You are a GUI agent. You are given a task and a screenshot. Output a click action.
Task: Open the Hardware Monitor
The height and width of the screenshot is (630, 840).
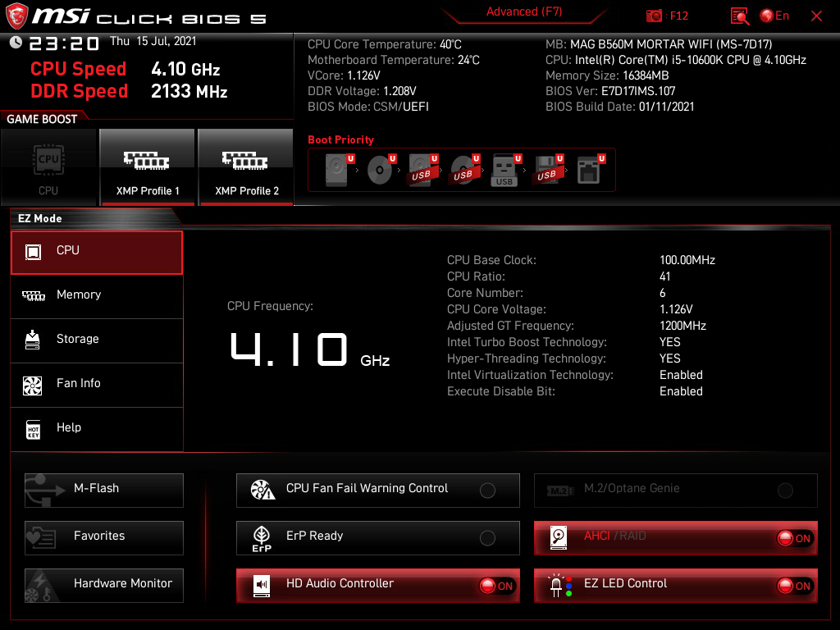click(104, 584)
